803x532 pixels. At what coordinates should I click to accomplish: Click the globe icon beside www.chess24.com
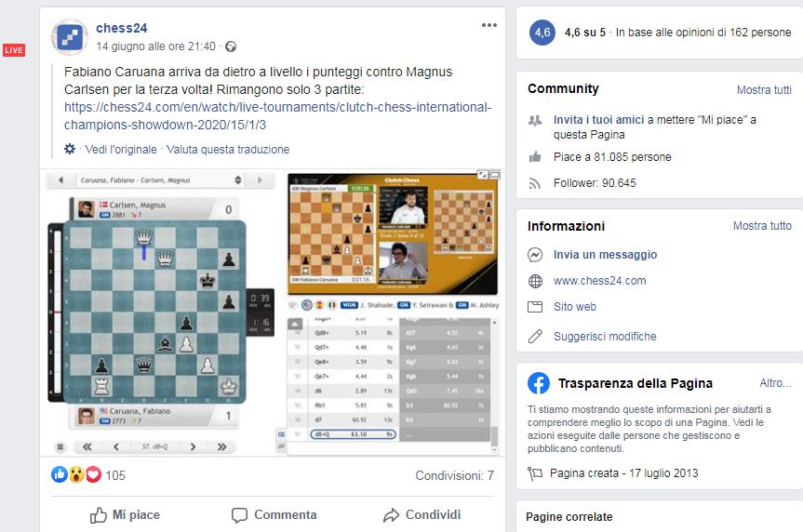point(535,281)
